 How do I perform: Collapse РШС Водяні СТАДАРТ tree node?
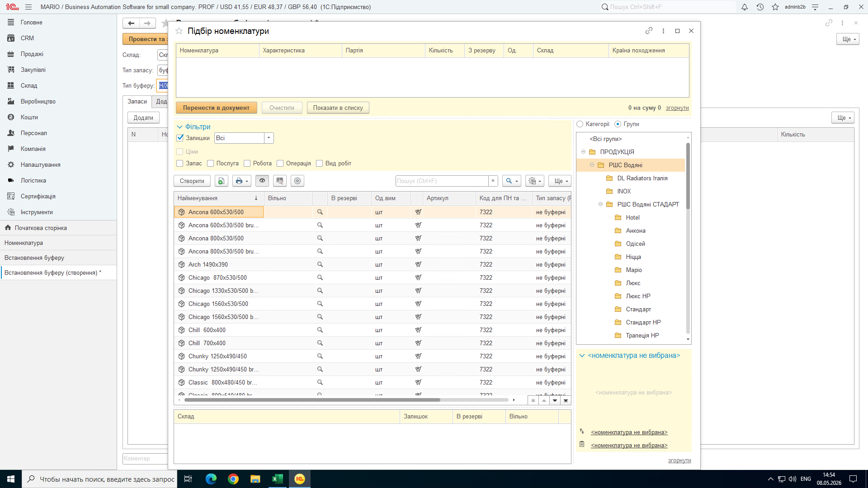(x=600, y=204)
